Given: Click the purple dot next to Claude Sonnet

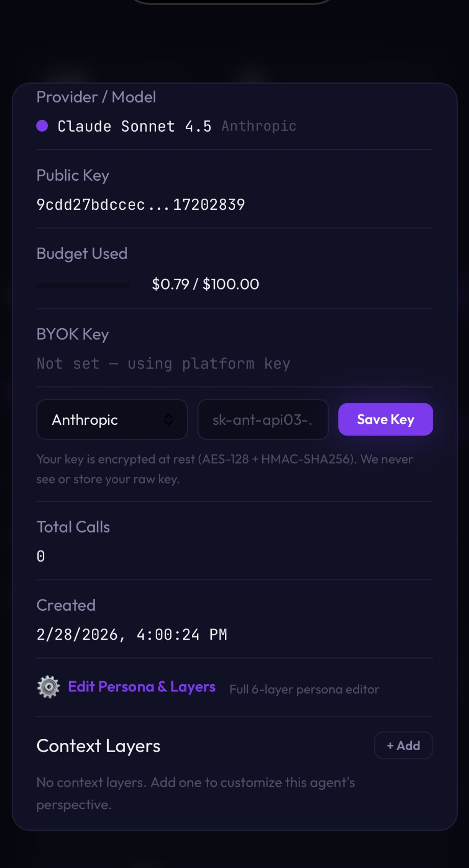Looking at the screenshot, I should click(42, 126).
